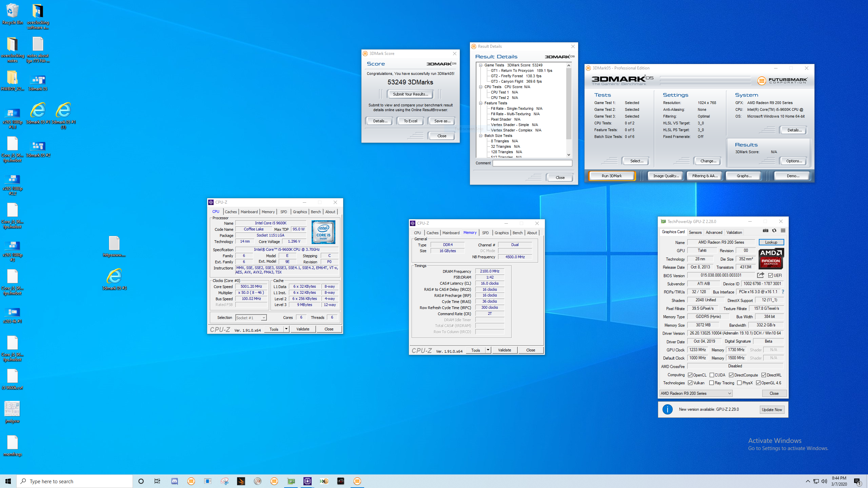Click Update Now for GPU-Z

tap(772, 410)
